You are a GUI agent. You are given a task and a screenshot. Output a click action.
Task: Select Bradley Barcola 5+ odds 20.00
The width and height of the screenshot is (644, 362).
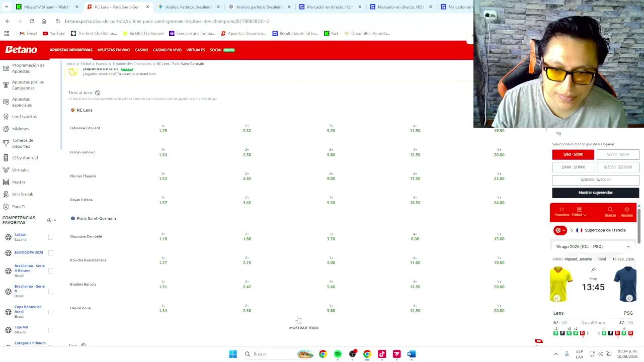499,284
